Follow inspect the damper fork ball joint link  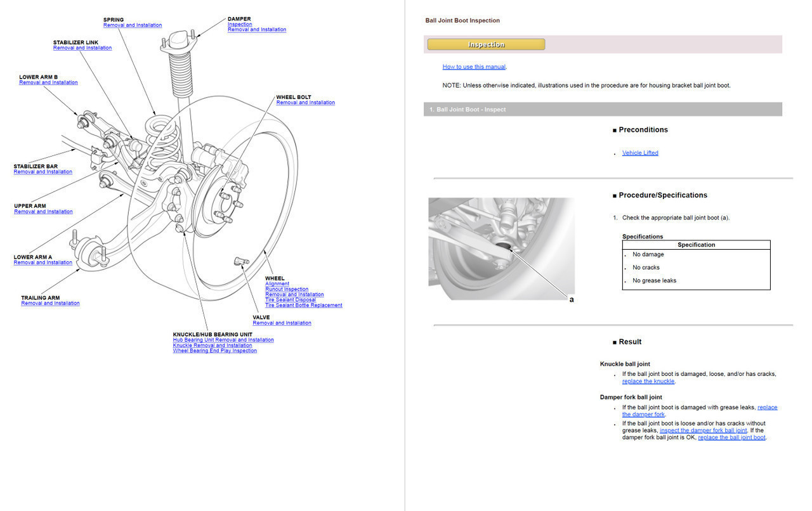tap(704, 430)
